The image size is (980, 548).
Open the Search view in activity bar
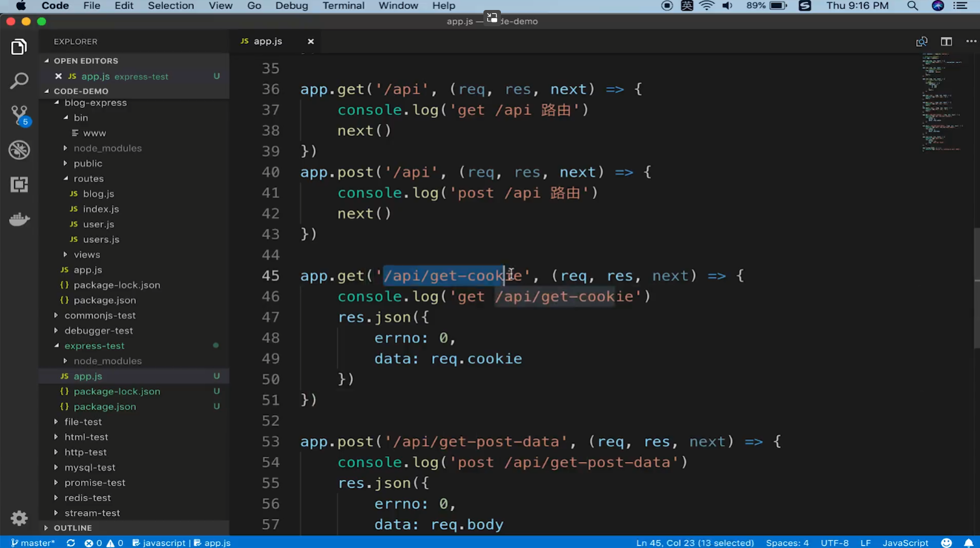pos(19,81)
